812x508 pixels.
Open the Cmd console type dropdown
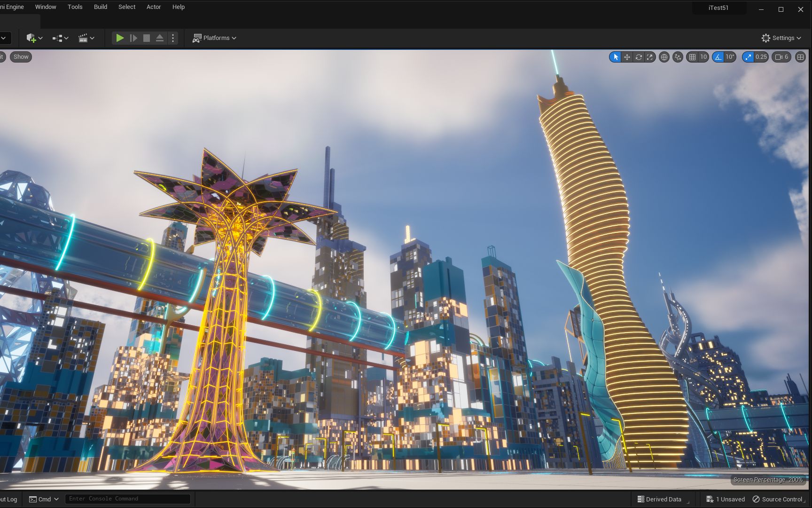click(44, 499)
